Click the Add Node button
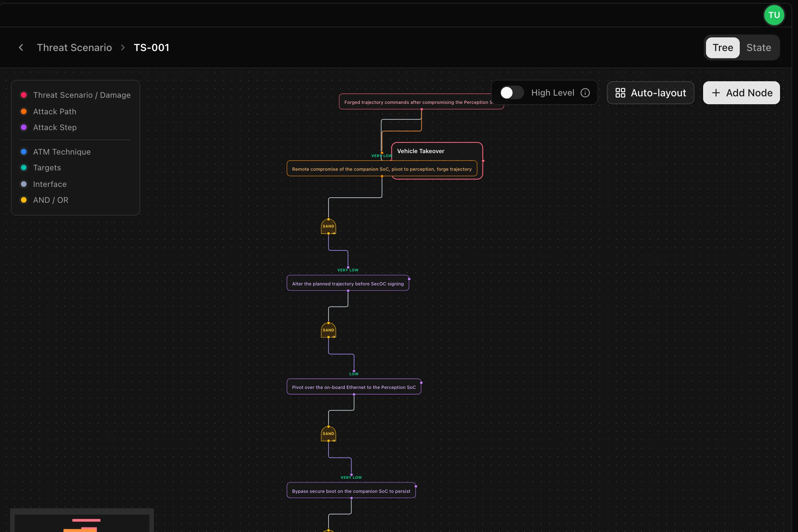This screenshot has width=798, height=532. click(741, 93)
